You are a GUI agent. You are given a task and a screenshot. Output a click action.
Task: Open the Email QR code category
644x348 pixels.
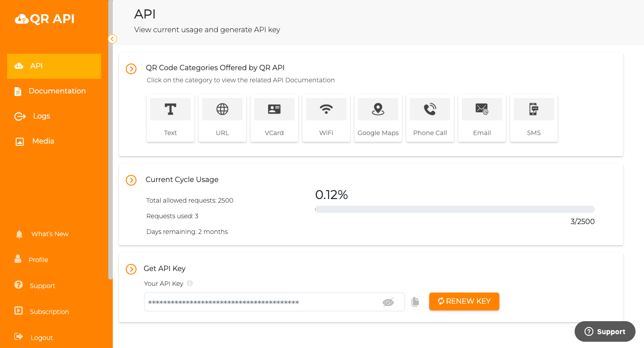pos(482,117)
